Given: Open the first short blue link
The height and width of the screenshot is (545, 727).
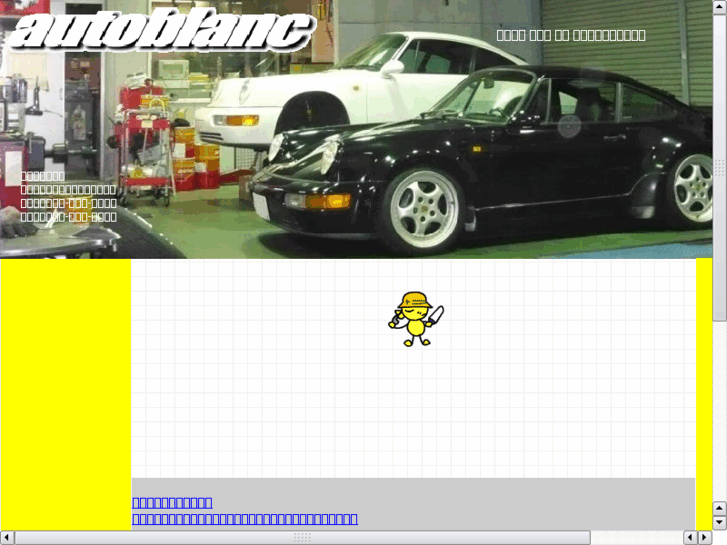Looking at the screenshot, I should [172, 503].
